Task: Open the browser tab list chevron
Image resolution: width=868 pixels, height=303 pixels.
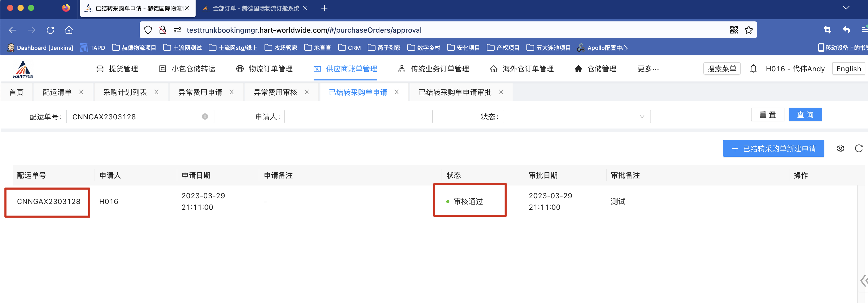Action: (x=846, y=8)
